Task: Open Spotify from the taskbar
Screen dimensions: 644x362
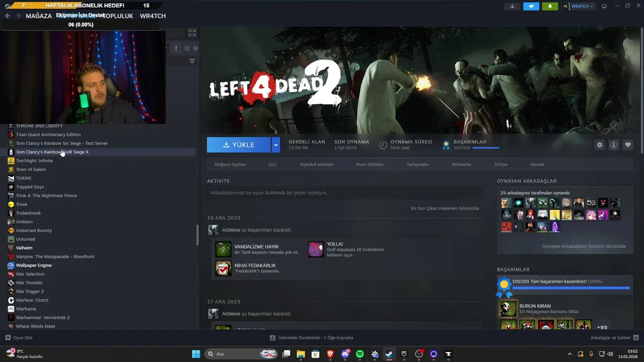Action: point(360,354)
